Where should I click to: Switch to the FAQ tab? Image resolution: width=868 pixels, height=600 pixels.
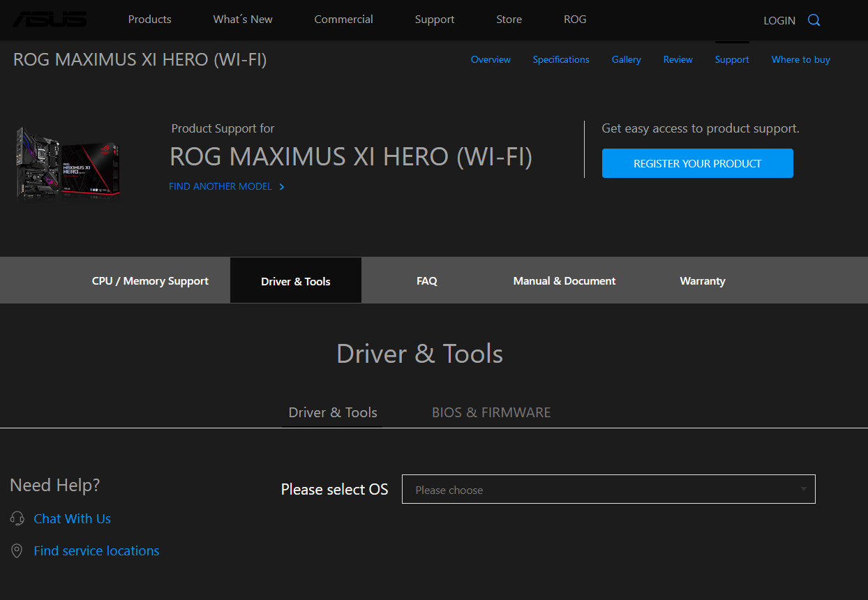[427, 280]
